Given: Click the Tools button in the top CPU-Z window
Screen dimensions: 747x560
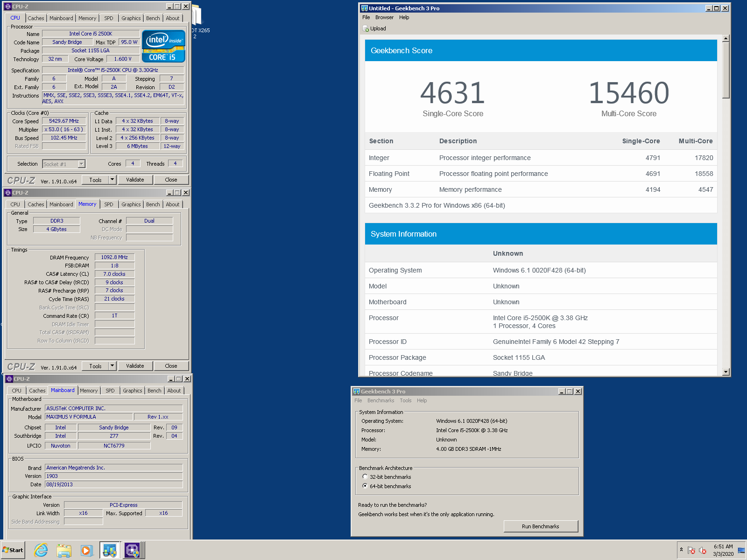Looking at the screenshot, I should (x=96, y=180).
